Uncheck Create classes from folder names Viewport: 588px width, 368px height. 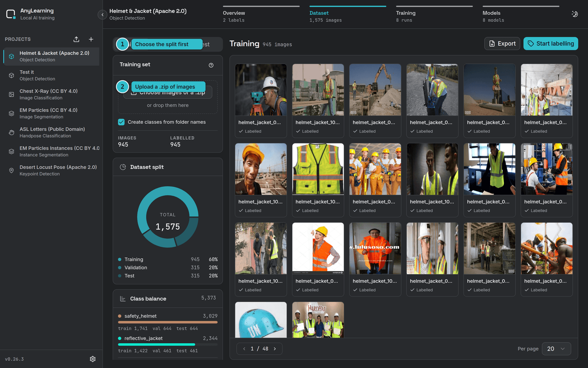pos(121,122)
